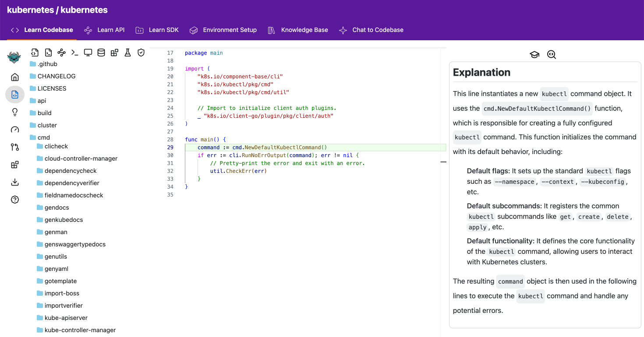Open the Chat to Codebase tab
This screenshot has width=644, height=337.
pos(371,30)
